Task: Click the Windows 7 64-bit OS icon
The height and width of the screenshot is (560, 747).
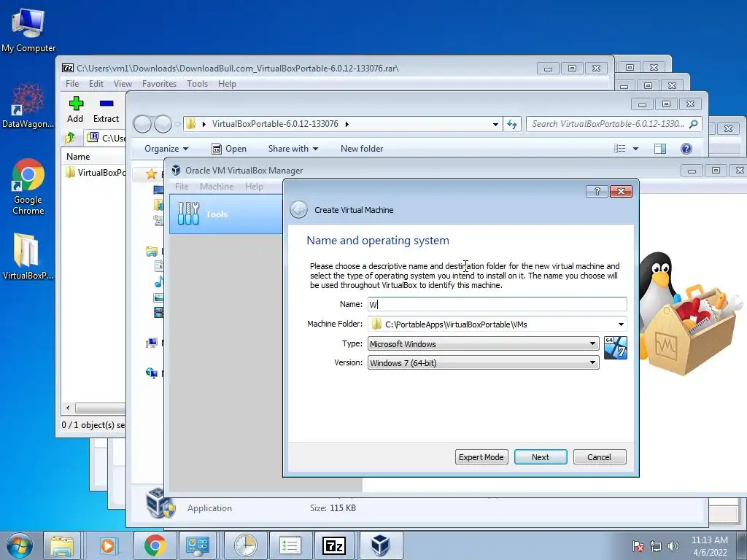Action: pyautogui.click(x=615, y=347)
